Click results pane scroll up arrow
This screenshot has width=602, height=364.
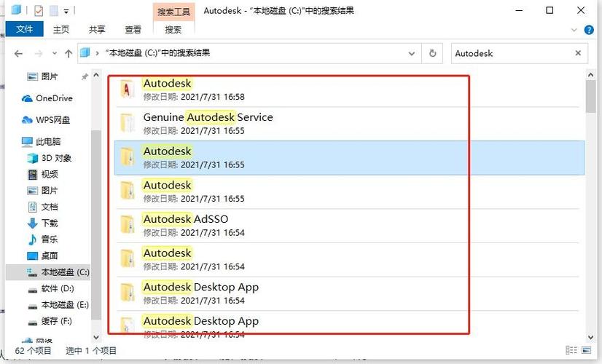(x=590, y=75)
